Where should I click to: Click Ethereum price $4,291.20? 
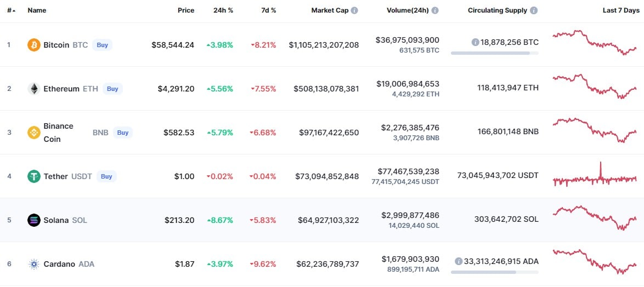pos(176,89)
